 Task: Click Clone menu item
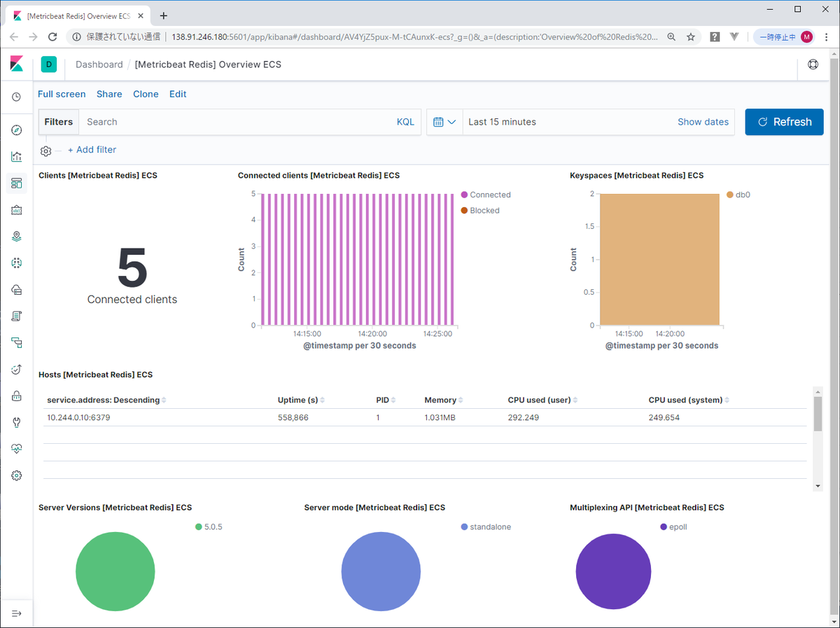(146, 94)
